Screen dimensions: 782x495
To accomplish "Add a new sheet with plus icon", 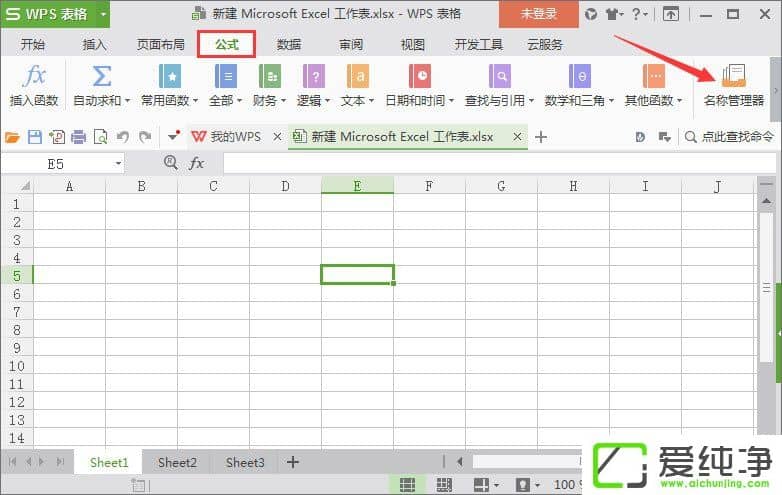I will pyautogui.click(x=293, y=462).
